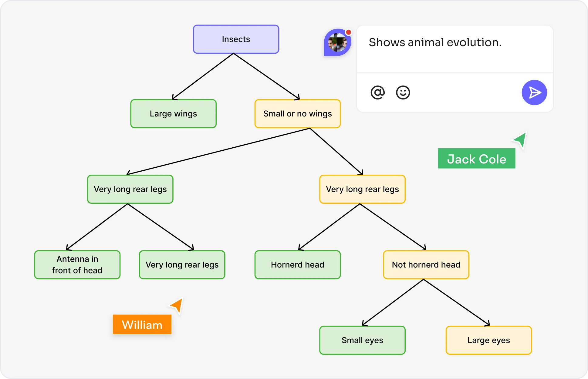Select the arrow from Insects to Large wings
588x379 pixels.
(203, 76)
